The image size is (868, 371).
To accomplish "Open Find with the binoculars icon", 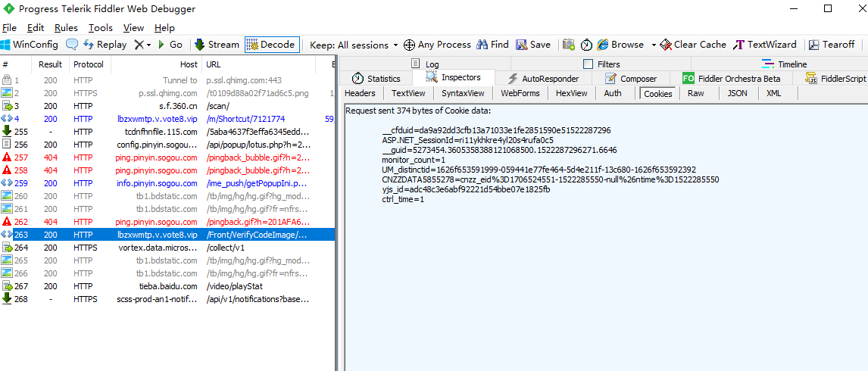I will (492, 45).
